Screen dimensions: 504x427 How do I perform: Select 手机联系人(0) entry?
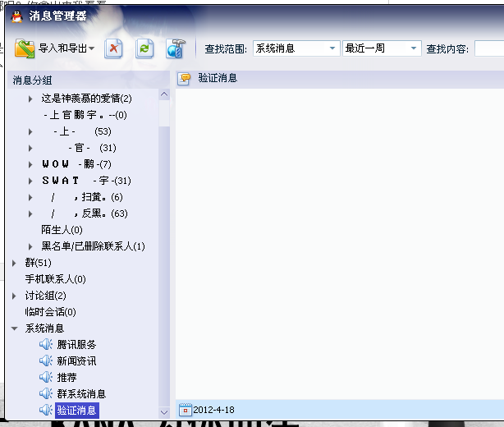(x=55, y=279)
